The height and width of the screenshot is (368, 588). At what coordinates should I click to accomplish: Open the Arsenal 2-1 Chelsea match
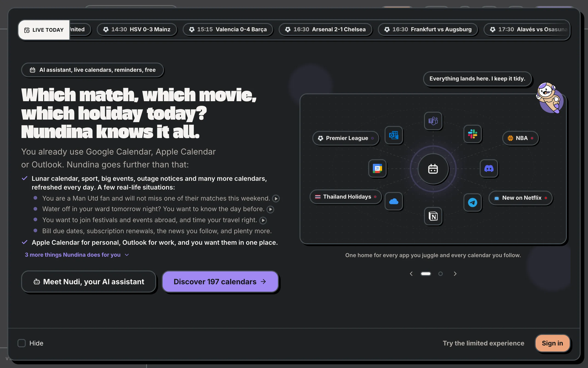pos(325,29)
